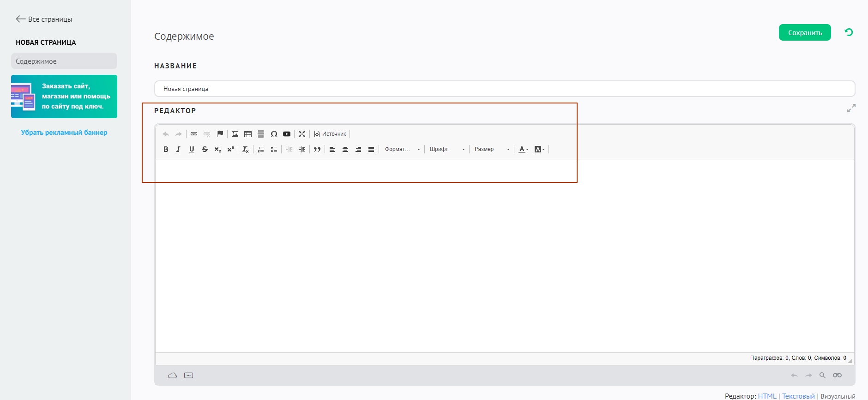The image size is (868, 400).
Task: Open the special character Omega tool
Action: (x=274, y=134)
